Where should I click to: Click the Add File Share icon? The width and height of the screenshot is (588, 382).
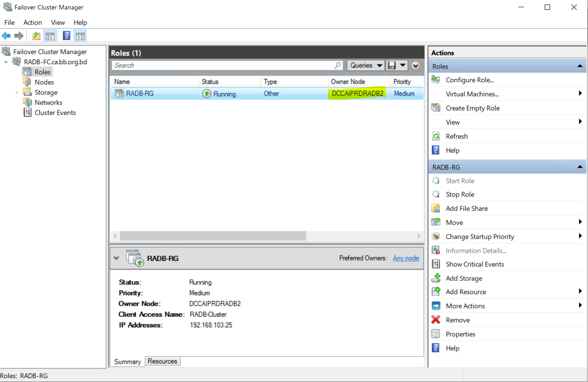[436, 208]
